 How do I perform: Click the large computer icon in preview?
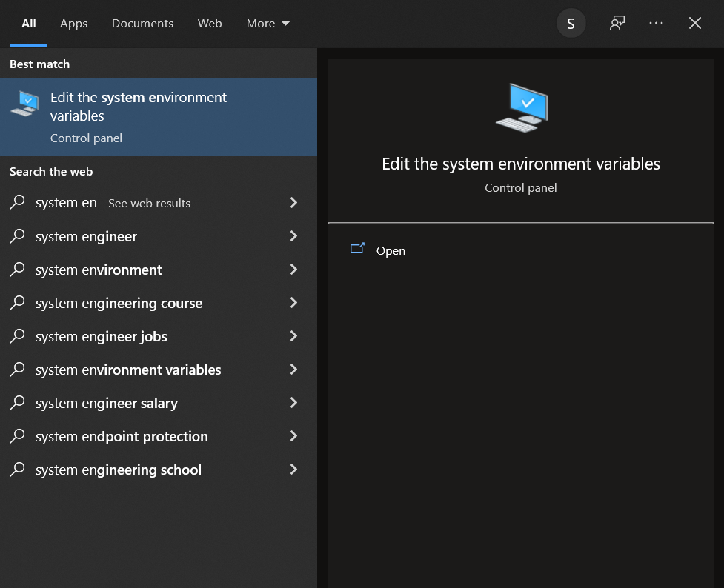521,108
